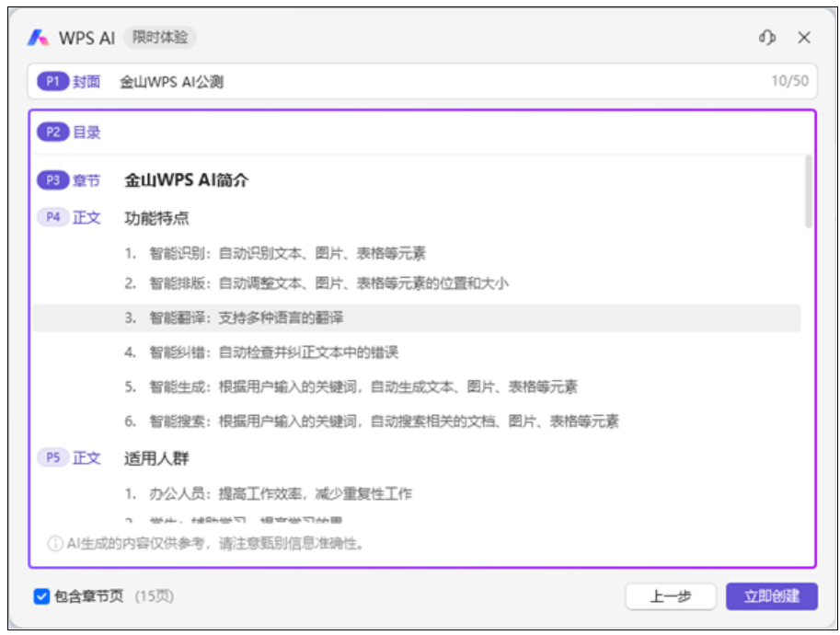840x635 pixels.
Task: Click the 上一步 button
Action: pyautogui.click(x=670, y=595)
